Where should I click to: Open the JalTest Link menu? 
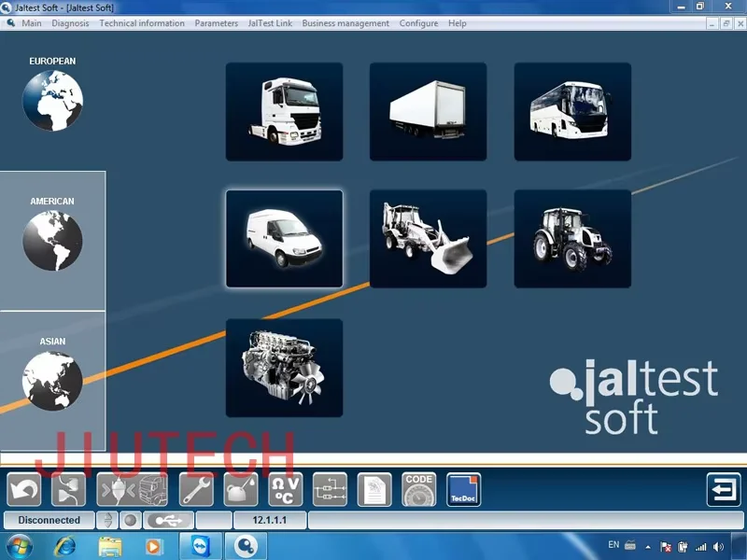[x=270, y=23]
